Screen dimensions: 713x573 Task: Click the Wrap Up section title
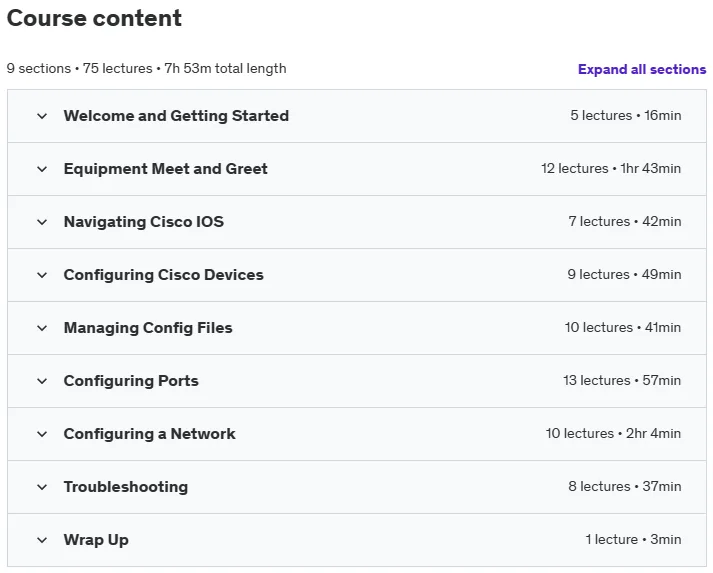(96, 539)
